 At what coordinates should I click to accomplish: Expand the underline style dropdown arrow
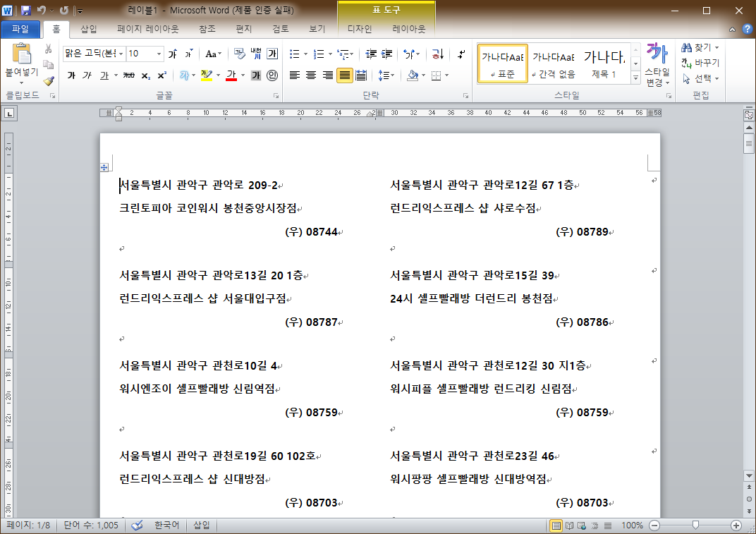coord(116,75)
